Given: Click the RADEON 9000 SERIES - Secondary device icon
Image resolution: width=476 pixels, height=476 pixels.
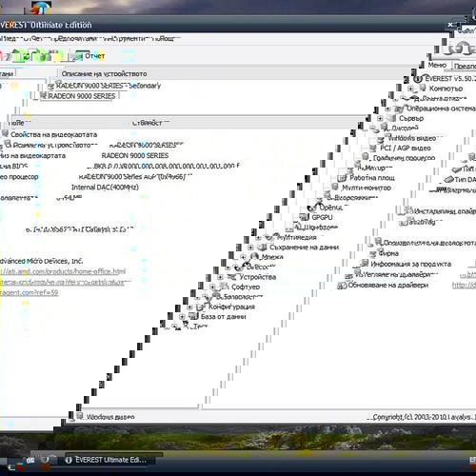Looking at the screenshot, I should (x=50, y=86).
